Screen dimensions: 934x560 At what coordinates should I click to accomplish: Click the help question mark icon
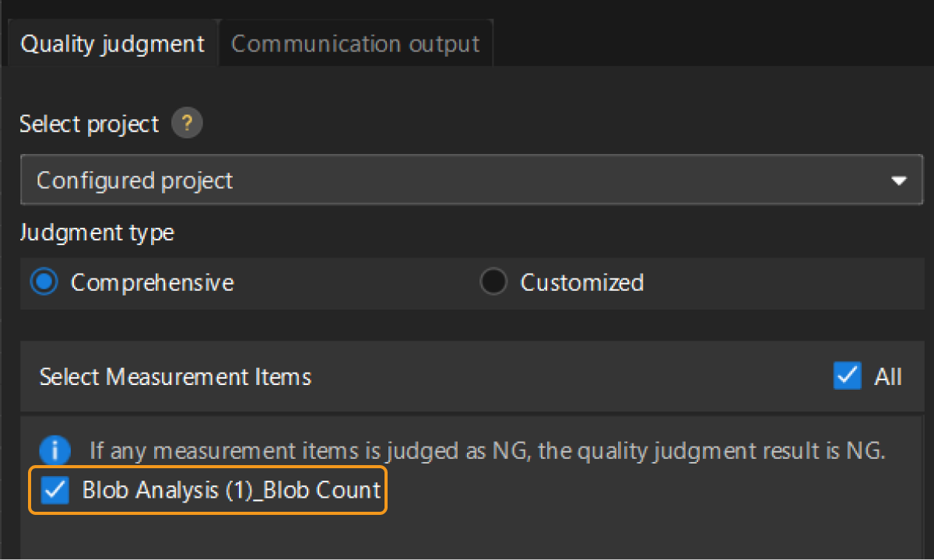click(187, 124)
